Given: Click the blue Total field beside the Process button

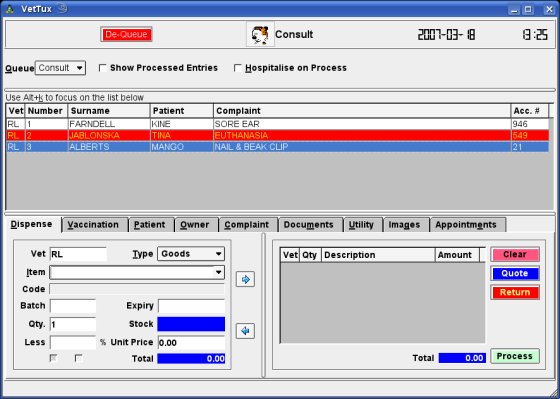Looking at the screenshot, I should pos(462,358).
